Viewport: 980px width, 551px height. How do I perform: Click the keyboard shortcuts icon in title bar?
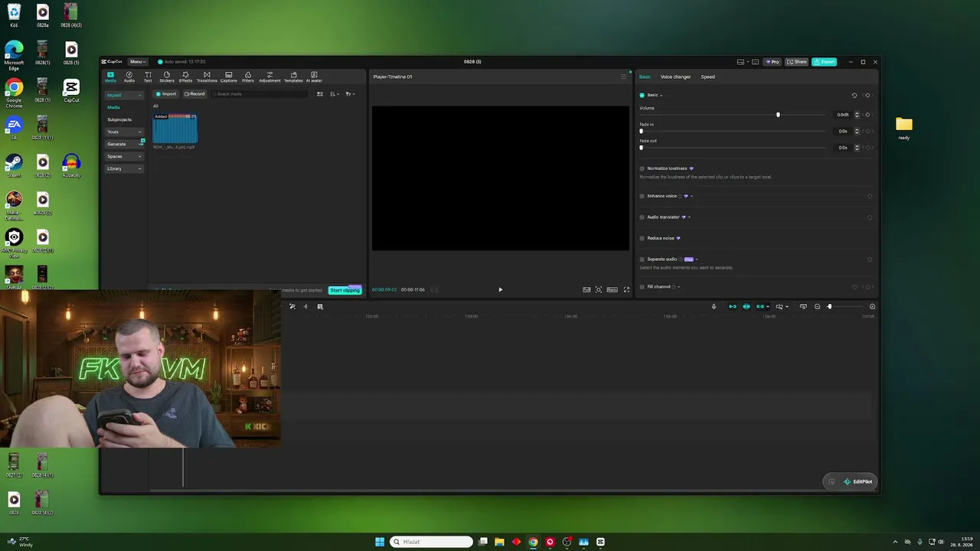coord(755,62)
